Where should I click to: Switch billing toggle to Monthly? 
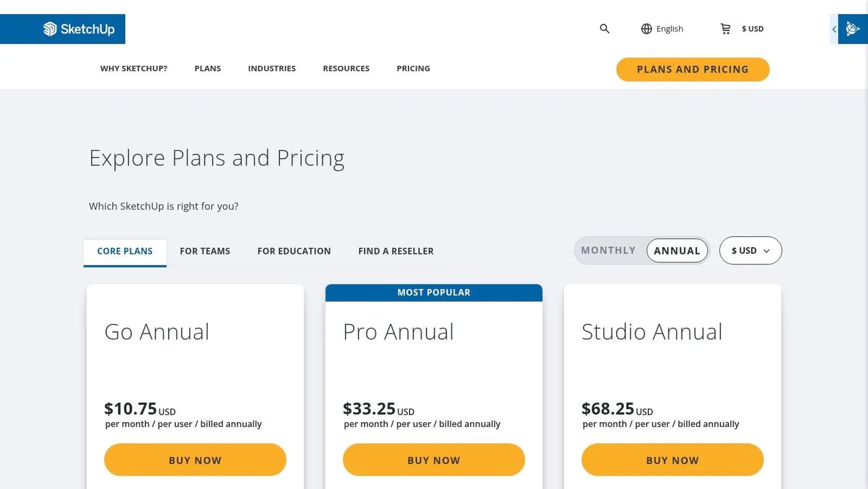(x=608, y=250)
